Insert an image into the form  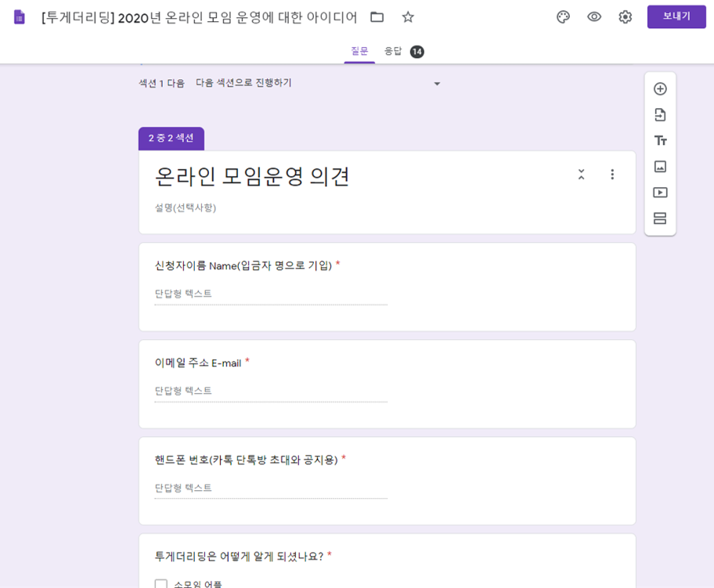tap(660, 166)
